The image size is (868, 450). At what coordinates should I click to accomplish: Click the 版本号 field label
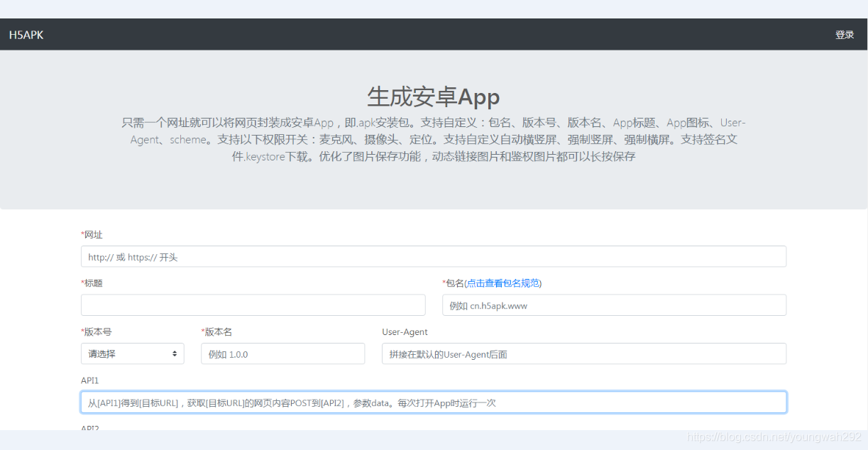(97, 331)
